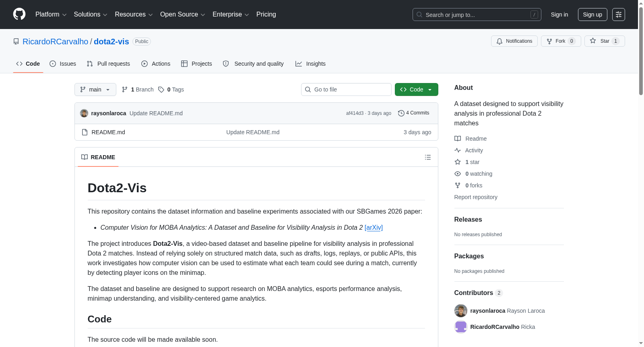Click the "3 days ago" README.md timestamp
This screenshot has width=644, height=347.
tap(417, 132)
